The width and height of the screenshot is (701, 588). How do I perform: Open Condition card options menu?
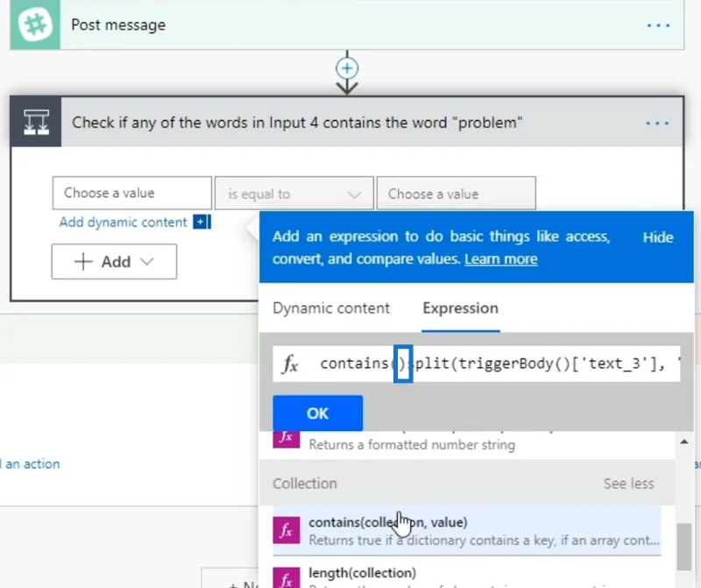click(x=657, y=123)
